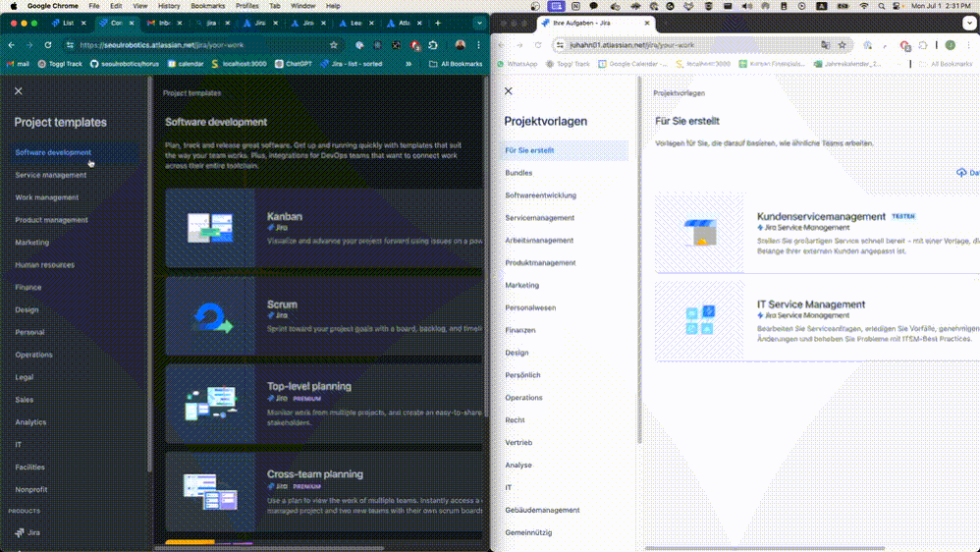Select Finance category in left sidebar
This screenshot has height=552, width=980.
pyautogui.click(x=28, y=288)
